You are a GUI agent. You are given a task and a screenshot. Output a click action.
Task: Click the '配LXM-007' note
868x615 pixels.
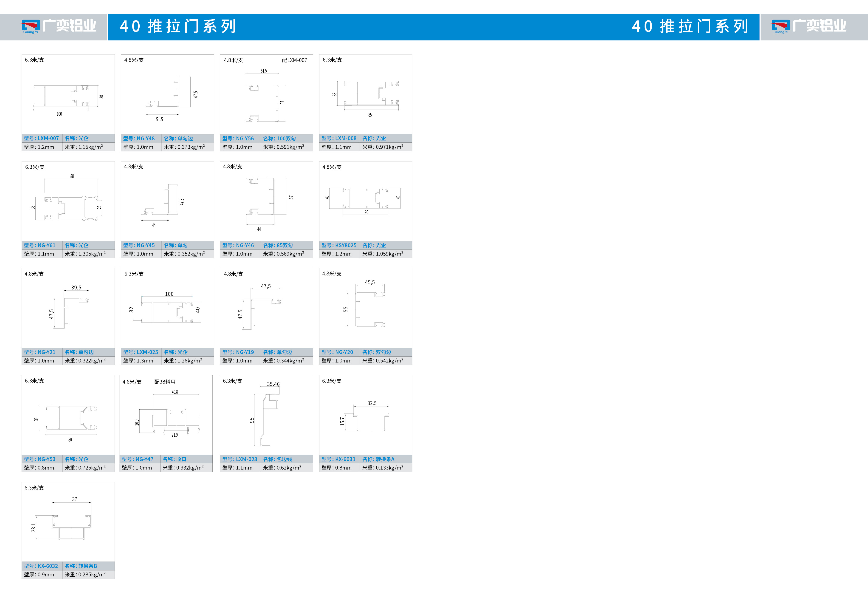295,60
